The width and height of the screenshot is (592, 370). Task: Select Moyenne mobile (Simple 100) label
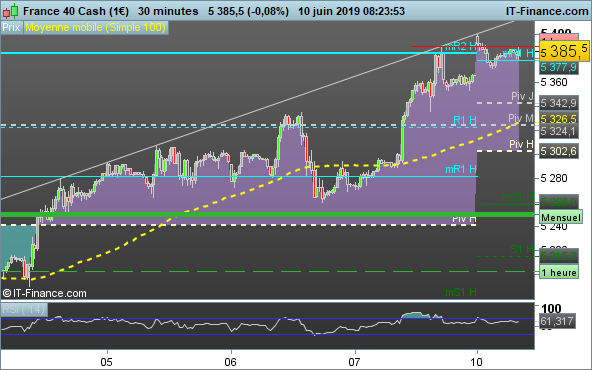coord(96,28)
